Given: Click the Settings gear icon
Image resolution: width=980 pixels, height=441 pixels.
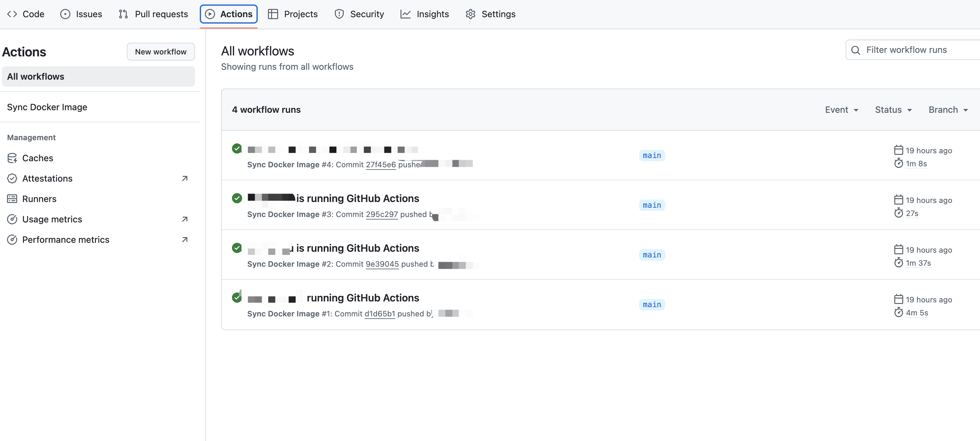Looking at the screenshot, I should (471, 14).
